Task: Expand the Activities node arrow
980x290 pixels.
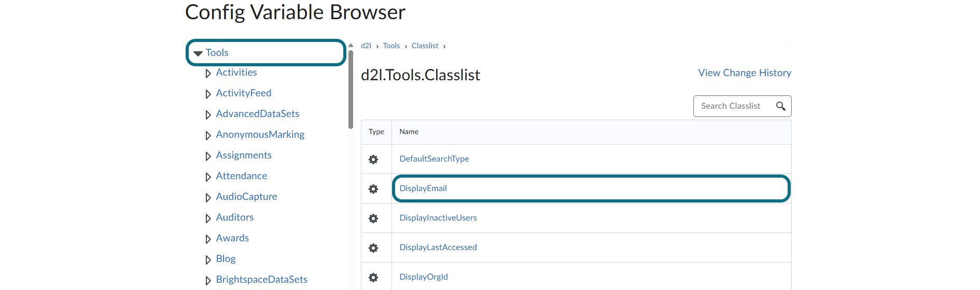Action: point(208,74)
